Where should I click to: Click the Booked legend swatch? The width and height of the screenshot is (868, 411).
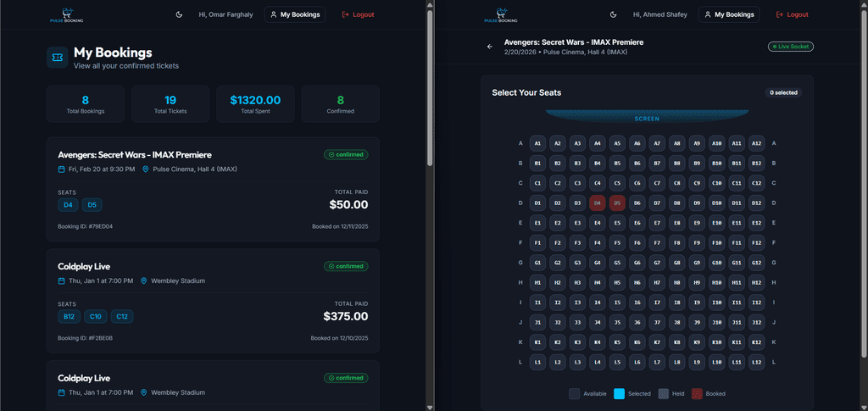click(698, 394)
